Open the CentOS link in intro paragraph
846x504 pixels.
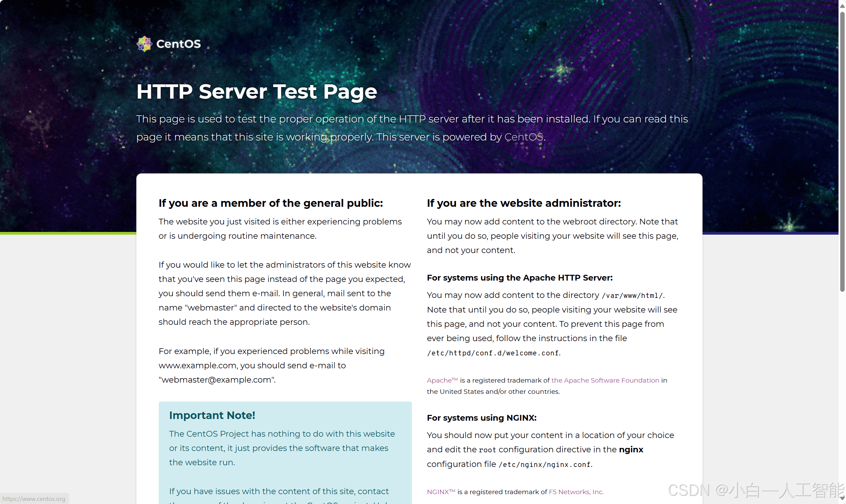point(524,137)
